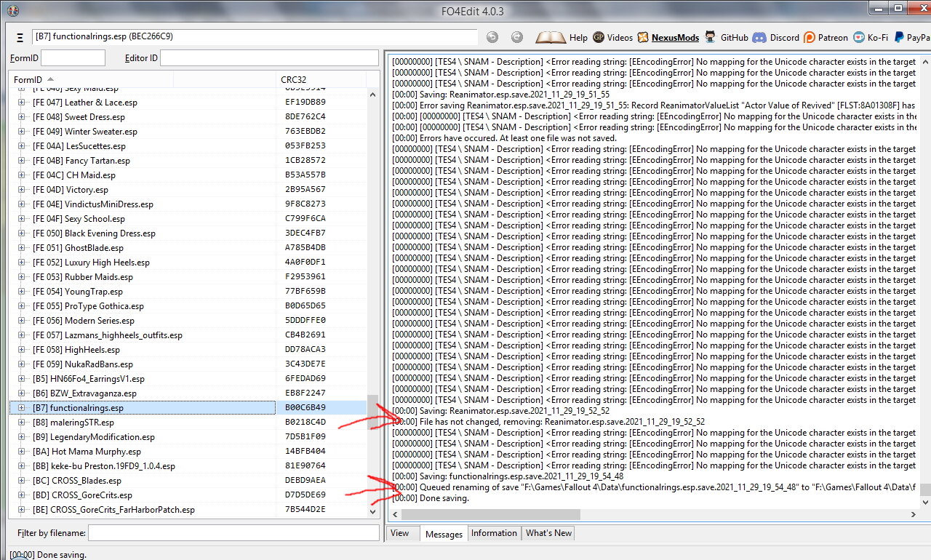Expand the CROSS_Blades.esp node

(22, 481)
